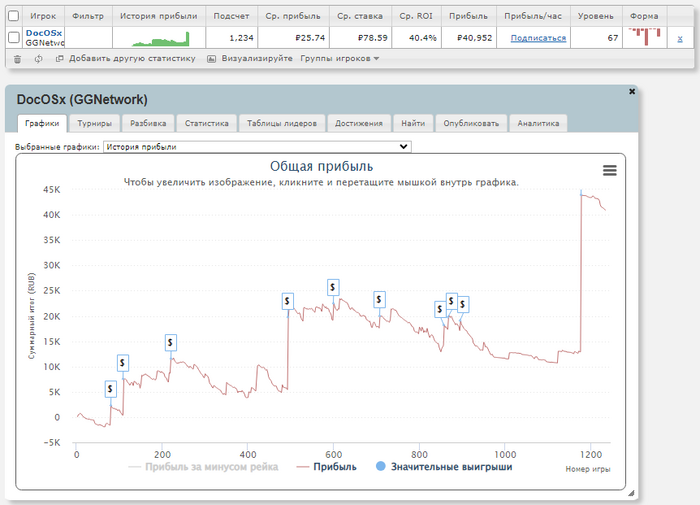The width and height of the screenshot is (700, 505).
Task: Click 'Добавить другую статистику' copy icon
Action: pyautogui.click(x=59, y=58)
